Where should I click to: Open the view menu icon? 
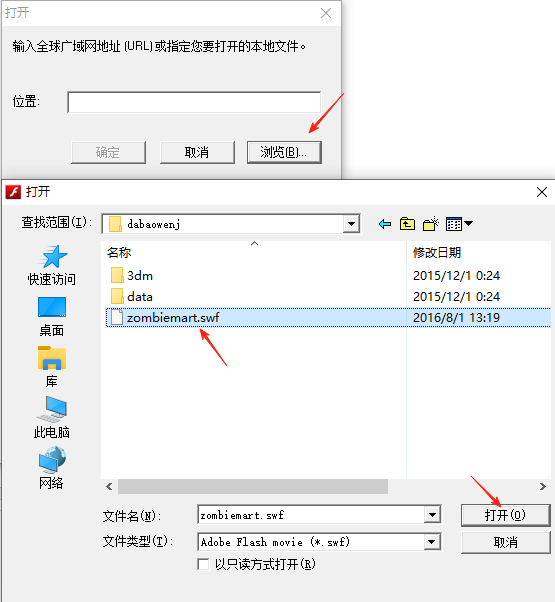click(459, 224)
